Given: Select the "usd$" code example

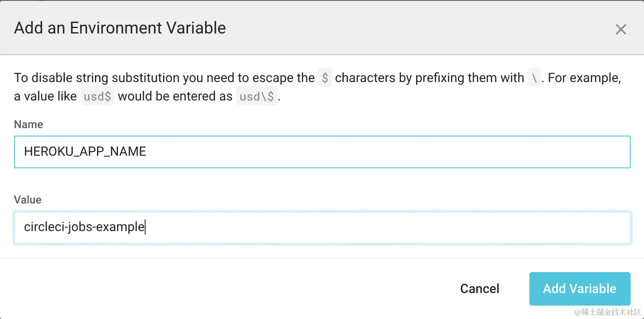Looking at the screenshot, I should tap(97, 97).
